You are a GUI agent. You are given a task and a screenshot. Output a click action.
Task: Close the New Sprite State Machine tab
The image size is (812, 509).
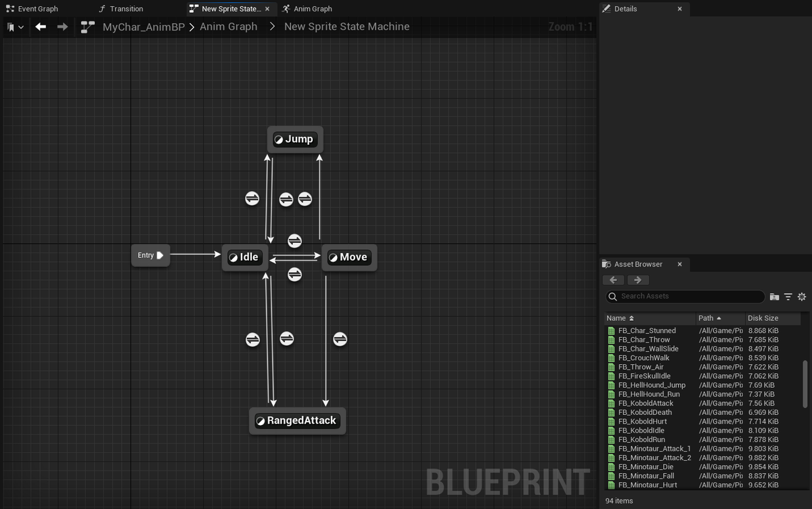pyautogui.click(x=268, y=9)
